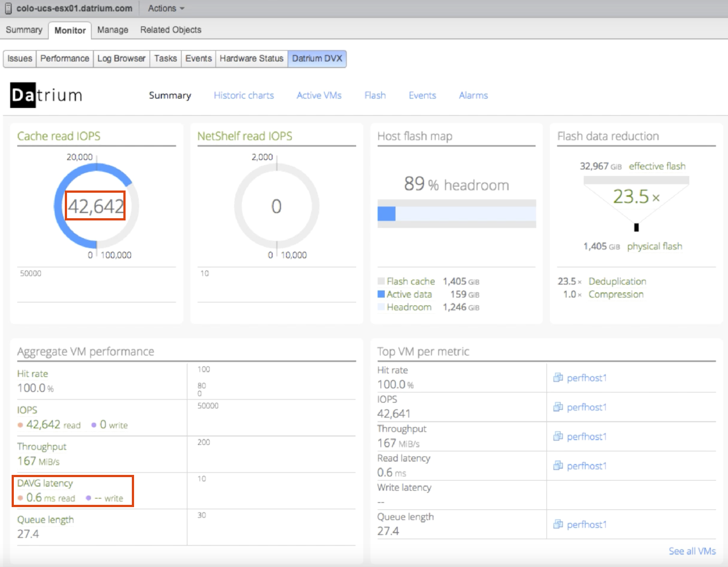Click the VM icon in the IOPS row
The height and width of the screenshot is (567, 728).
(558, 407)
